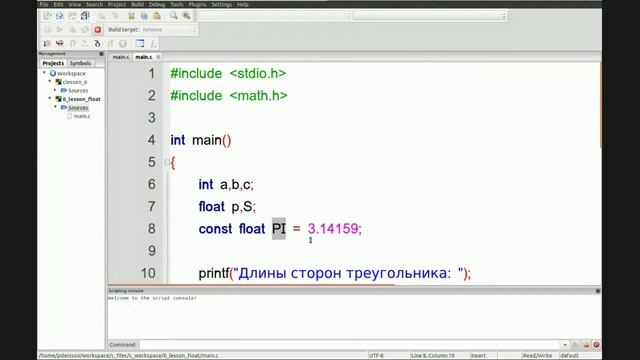
Task: Build the project with the gear icon
Action: click(x=47, y=30)
